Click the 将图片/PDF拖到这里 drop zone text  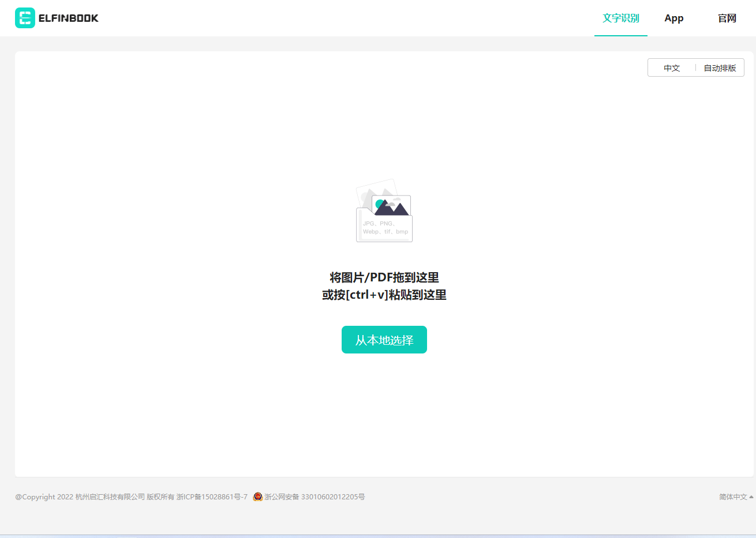384,277
